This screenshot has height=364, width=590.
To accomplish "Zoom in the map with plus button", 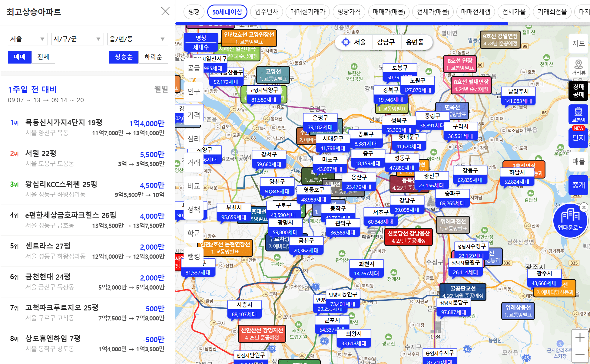I will pos(580,337).
